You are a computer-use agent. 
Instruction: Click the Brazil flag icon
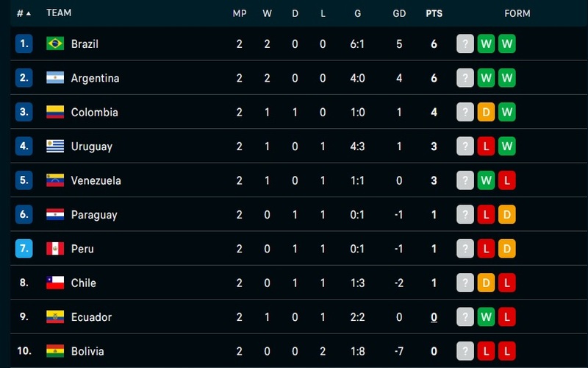point(55,43)
